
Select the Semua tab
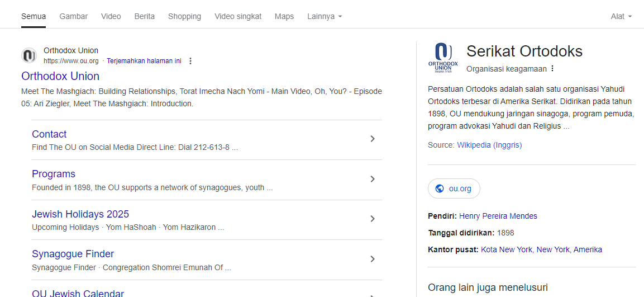[x=34, y=16]
